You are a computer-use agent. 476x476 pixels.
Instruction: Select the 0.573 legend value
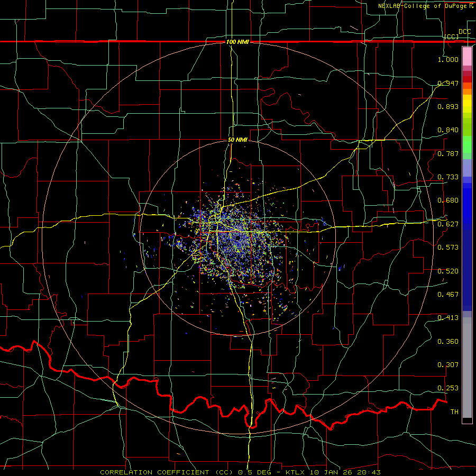[x=448, y=248]
